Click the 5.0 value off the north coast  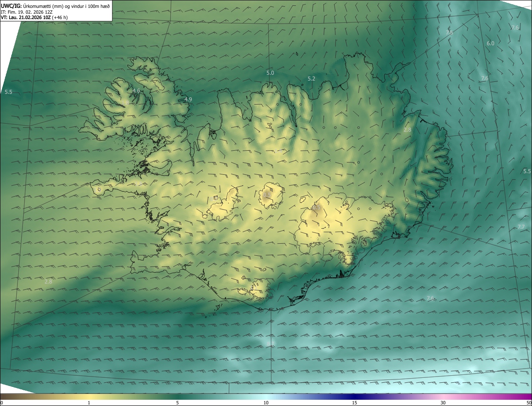click(270, 73)
